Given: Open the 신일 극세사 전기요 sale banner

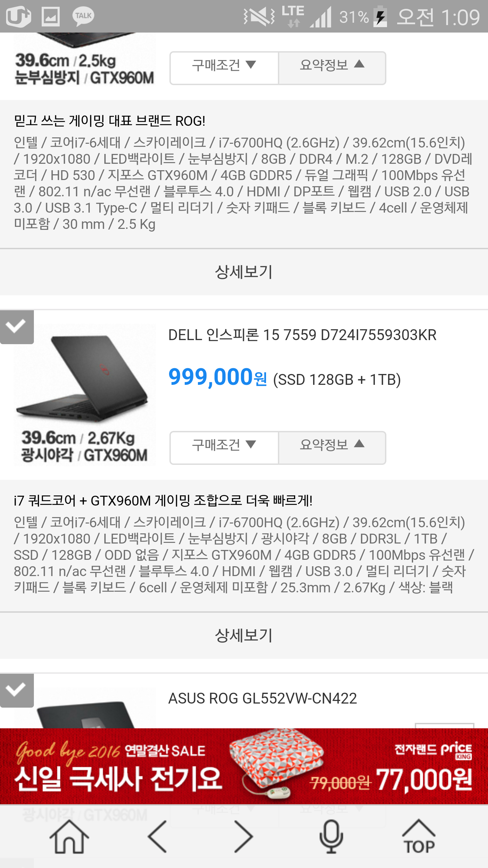Looking at the screenshot, I should click(x=244, y=766).
